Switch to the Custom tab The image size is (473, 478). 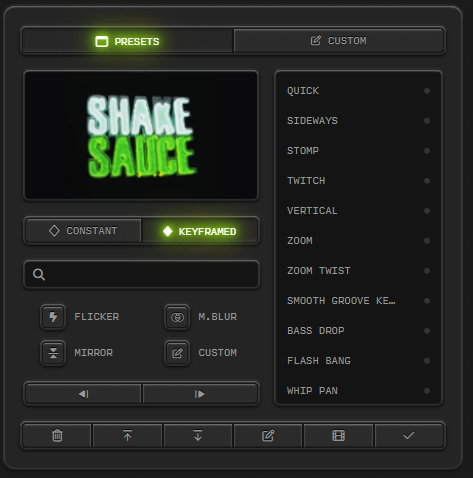(x=339, y=41)
